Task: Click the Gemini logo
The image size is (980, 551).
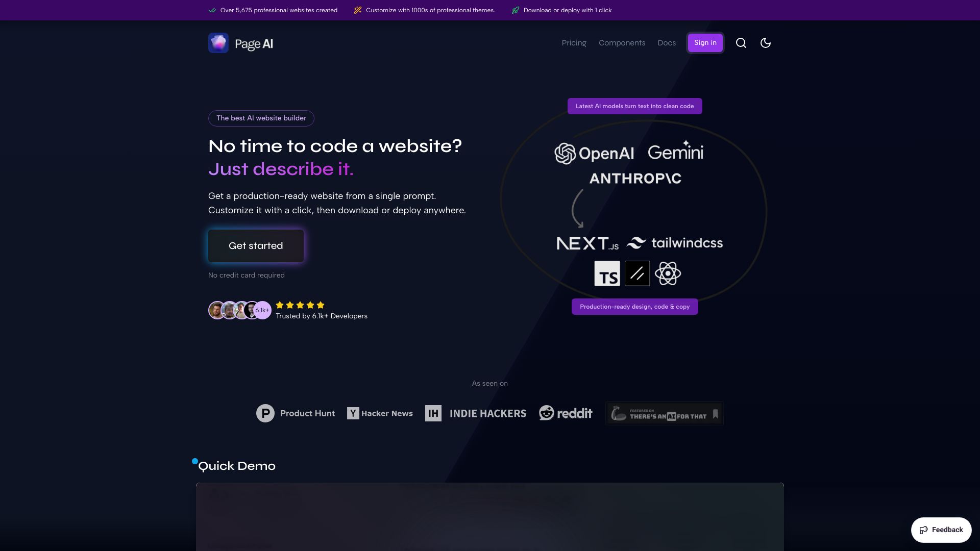Action: click(675, 151)
